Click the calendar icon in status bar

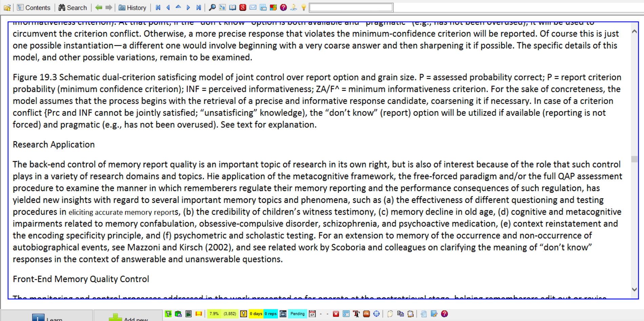[312, 314]
